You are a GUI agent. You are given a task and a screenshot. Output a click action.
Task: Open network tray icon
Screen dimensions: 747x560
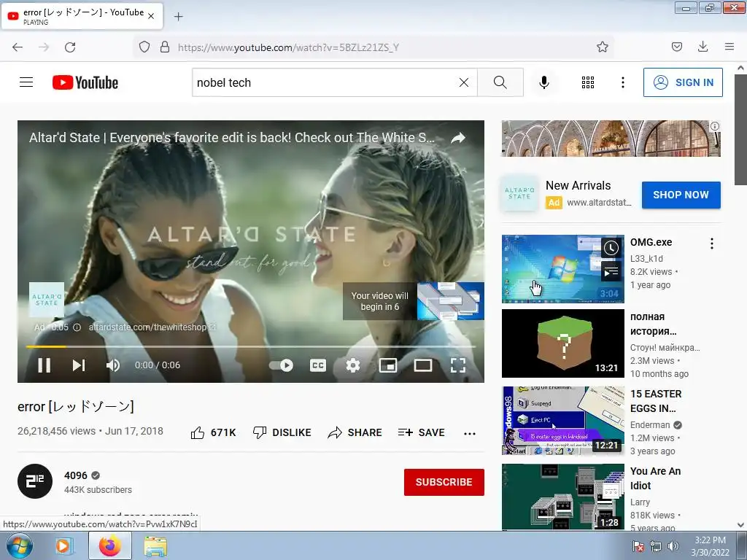(656, 546)
